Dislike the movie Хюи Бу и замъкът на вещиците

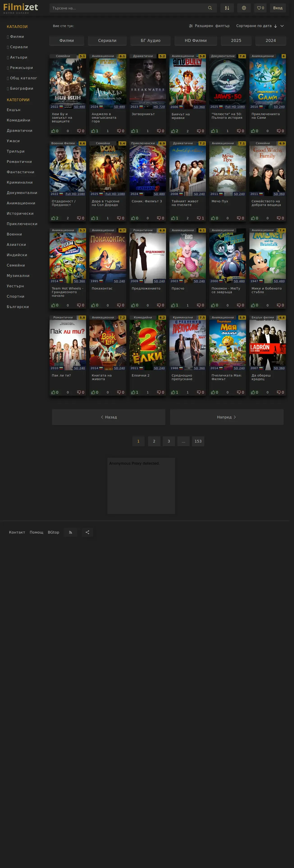[x=79, y=131]
